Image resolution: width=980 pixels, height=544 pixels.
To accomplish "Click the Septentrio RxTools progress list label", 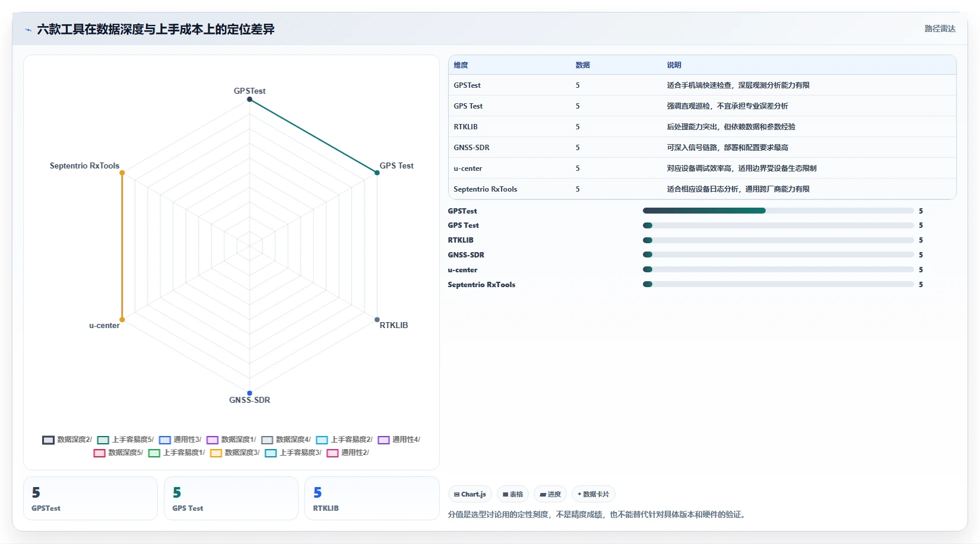I will click(481, 285).
